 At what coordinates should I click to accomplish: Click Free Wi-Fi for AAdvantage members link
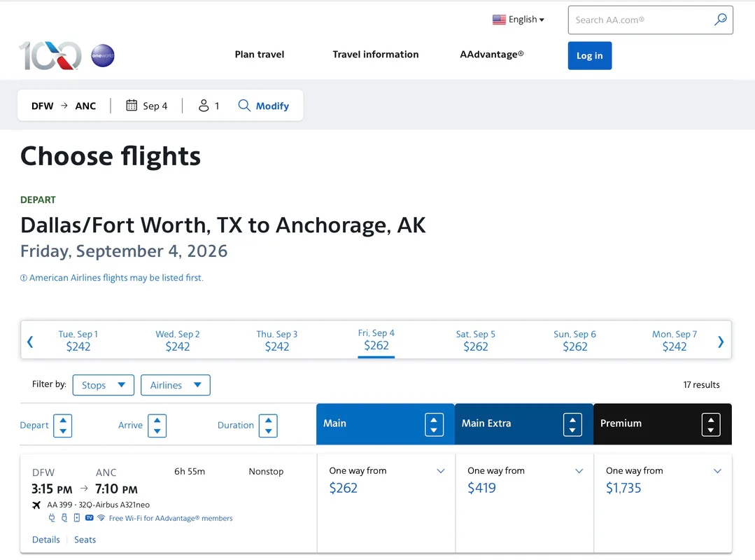pyautogui.click(x=171, y=518)
